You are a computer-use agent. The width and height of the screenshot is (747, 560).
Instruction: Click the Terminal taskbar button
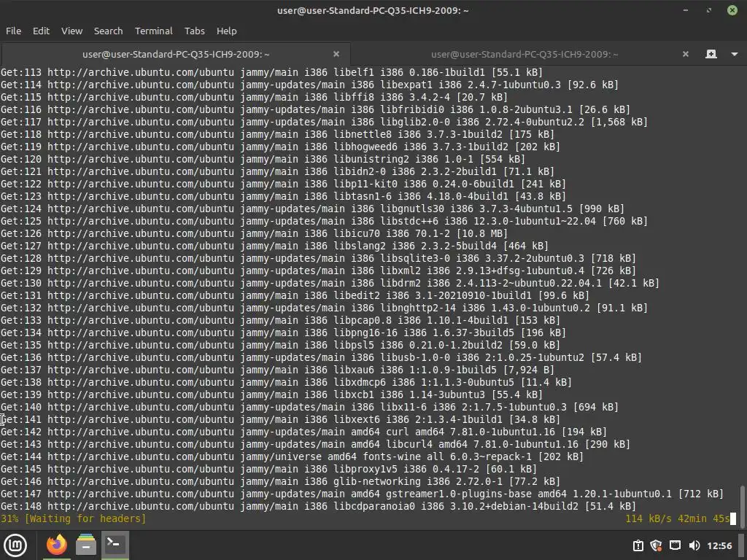[x=115, y=545]
